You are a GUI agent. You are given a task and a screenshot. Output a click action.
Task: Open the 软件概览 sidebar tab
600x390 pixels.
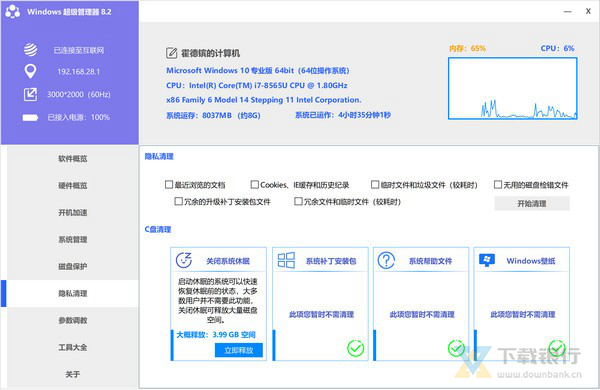coord(73,158)
